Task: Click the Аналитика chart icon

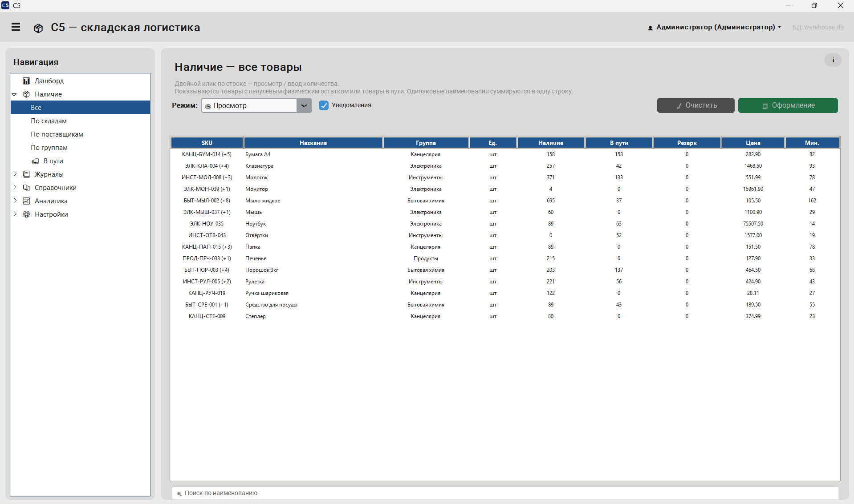Action: pyautogui.click(x=26, y=201)
